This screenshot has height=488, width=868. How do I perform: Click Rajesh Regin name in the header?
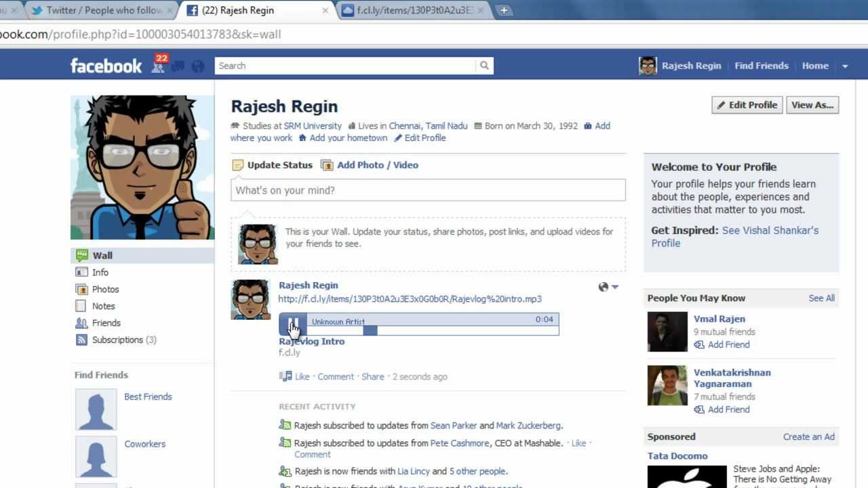coord(691,66)
